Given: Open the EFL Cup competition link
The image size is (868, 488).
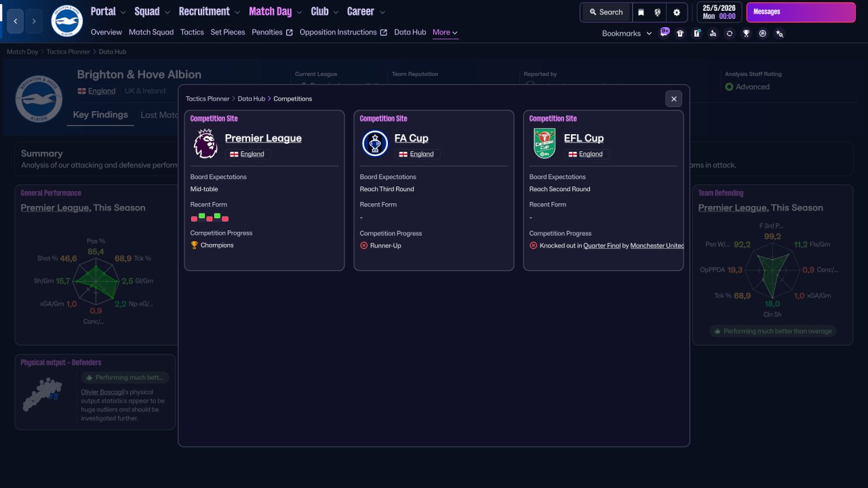Looking at the screenshot, I should (584, 138).
